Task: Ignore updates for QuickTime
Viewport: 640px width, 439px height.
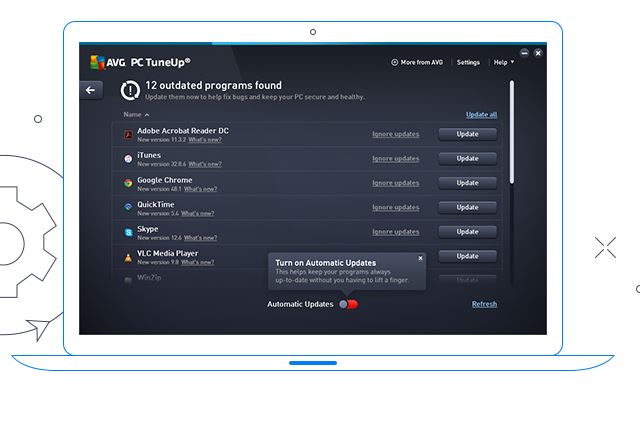Action: 396,208
